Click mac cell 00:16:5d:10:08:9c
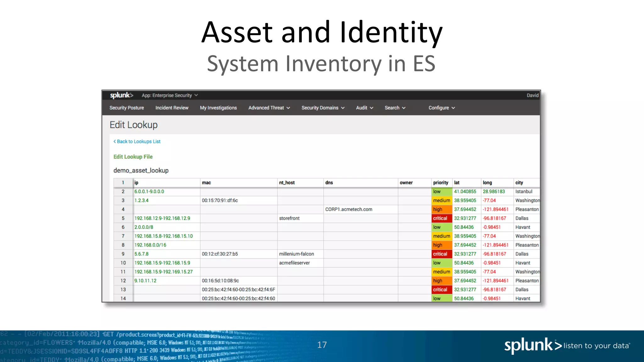Screen dimensions: 644x362 [x=239, y=281]
